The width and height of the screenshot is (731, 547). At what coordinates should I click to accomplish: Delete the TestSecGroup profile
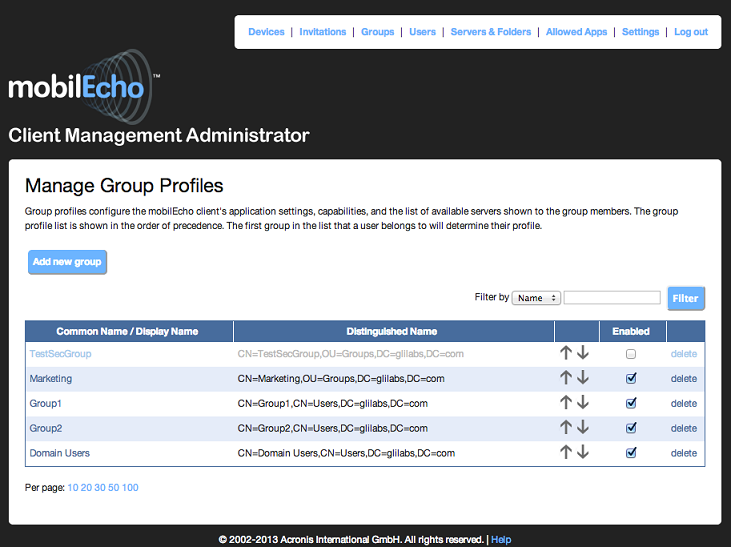pyautogui.click(x=684, y=354)
